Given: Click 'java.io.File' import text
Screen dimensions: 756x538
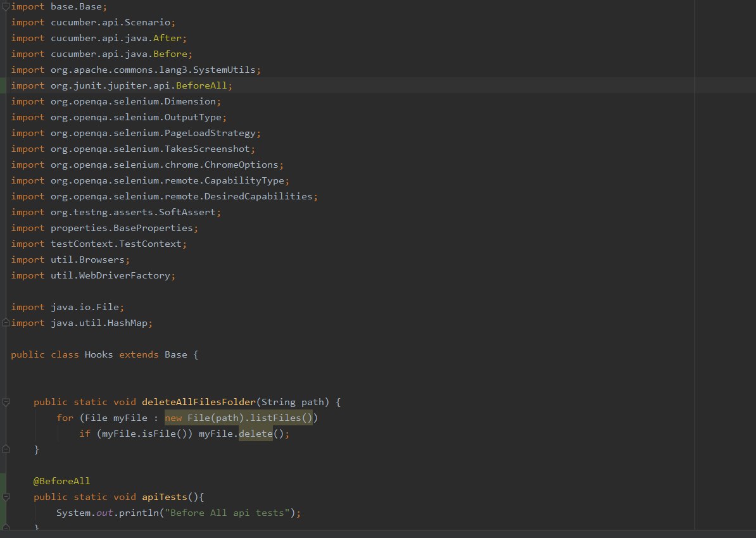Looking at the screenshot, I should (x=85, y=307).
